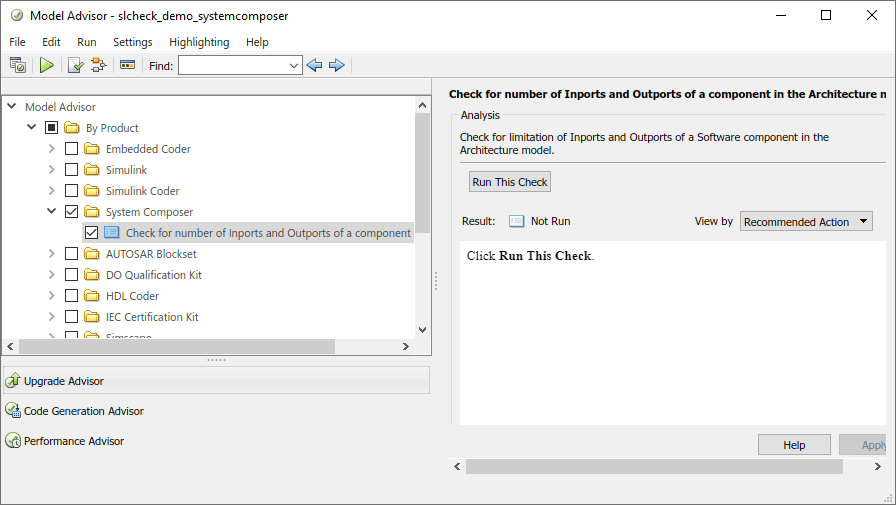Image resolution: width=896 pixels, height=505 pixels.
Task: Click the By Product folder icon
Action: click(71, 127)
